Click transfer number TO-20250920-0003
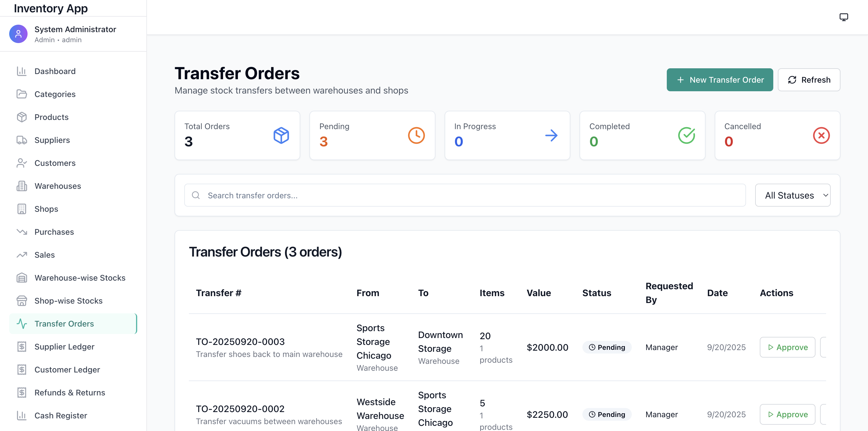This screenshot has width=868, height=431. 240,341
